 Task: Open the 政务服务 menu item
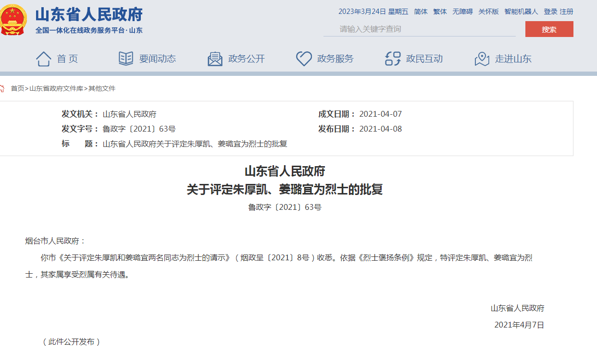pos(336,59)
